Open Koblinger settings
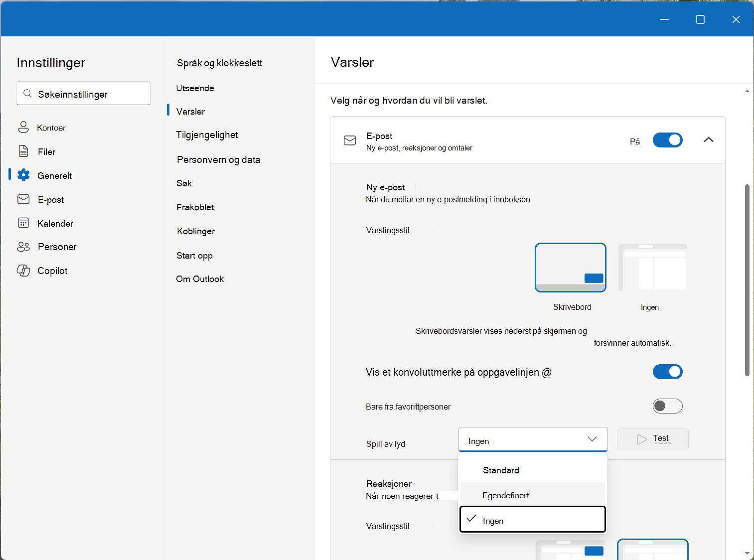 (196, 231)
